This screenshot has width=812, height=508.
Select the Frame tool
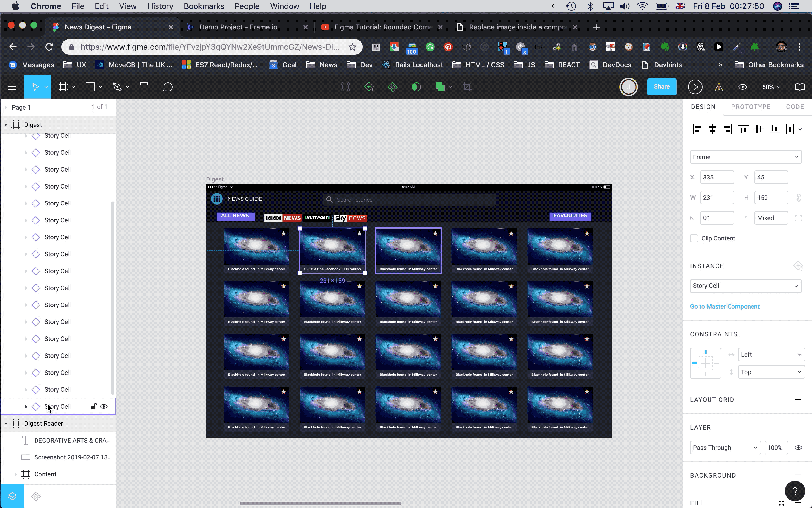click(x=63, y=87)
